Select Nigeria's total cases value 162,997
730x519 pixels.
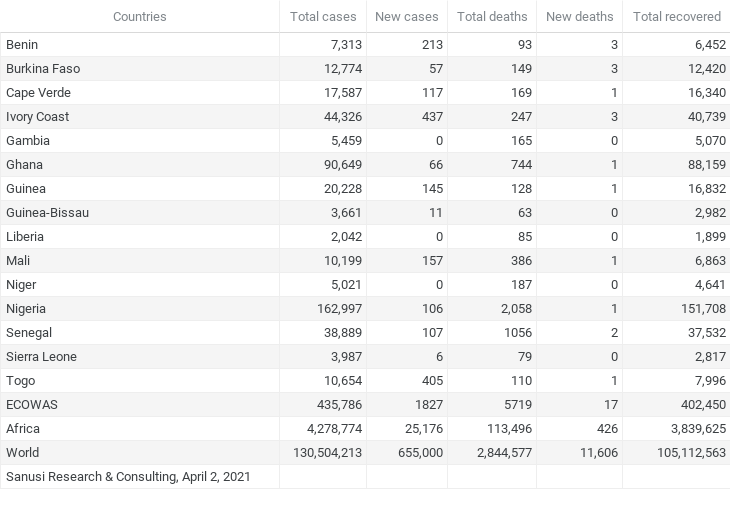pos(339,309)
